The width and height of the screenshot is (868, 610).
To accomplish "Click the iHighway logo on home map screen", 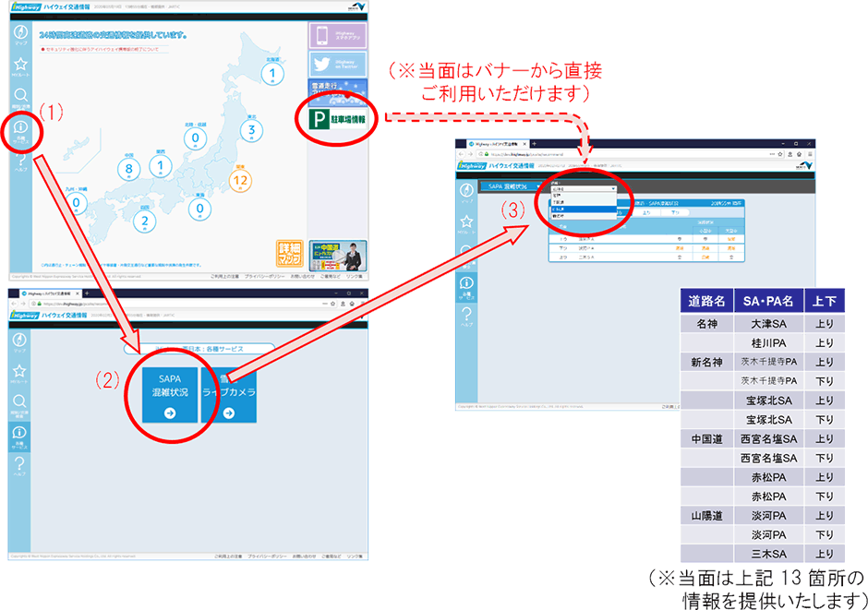I will [x=26, y=7].
